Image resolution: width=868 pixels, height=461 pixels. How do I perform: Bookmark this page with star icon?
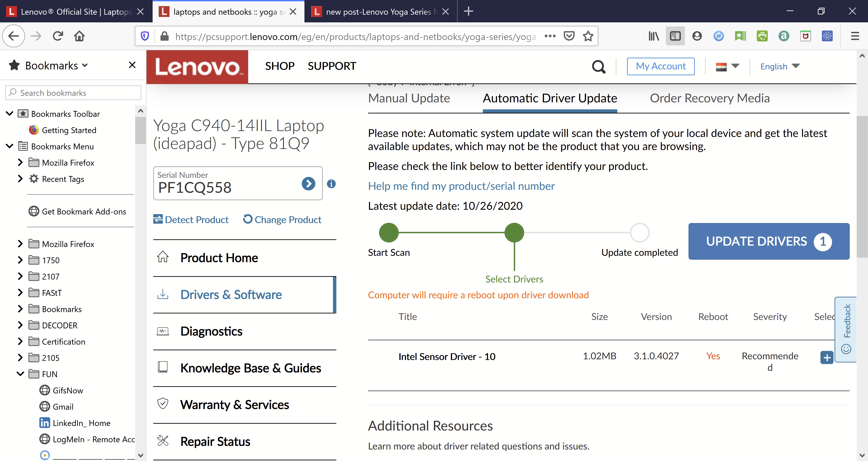[x=588, y=36]
